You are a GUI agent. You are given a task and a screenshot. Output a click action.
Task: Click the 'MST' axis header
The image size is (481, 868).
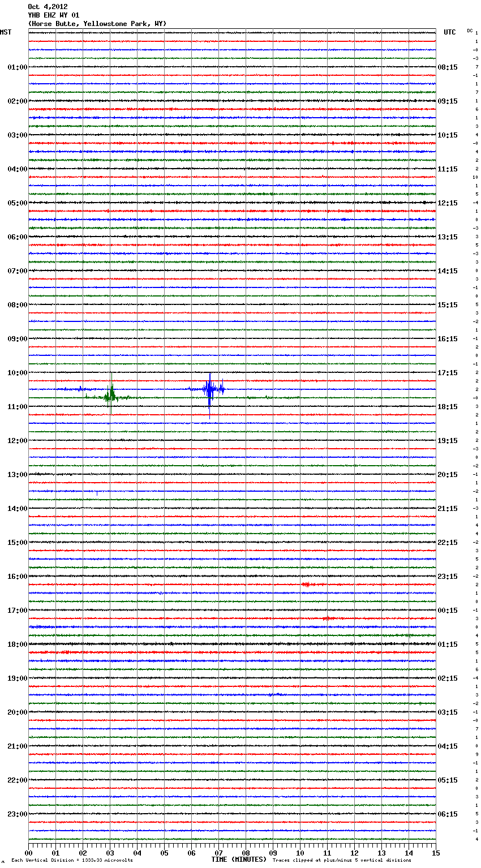click(x=6, y=32)
